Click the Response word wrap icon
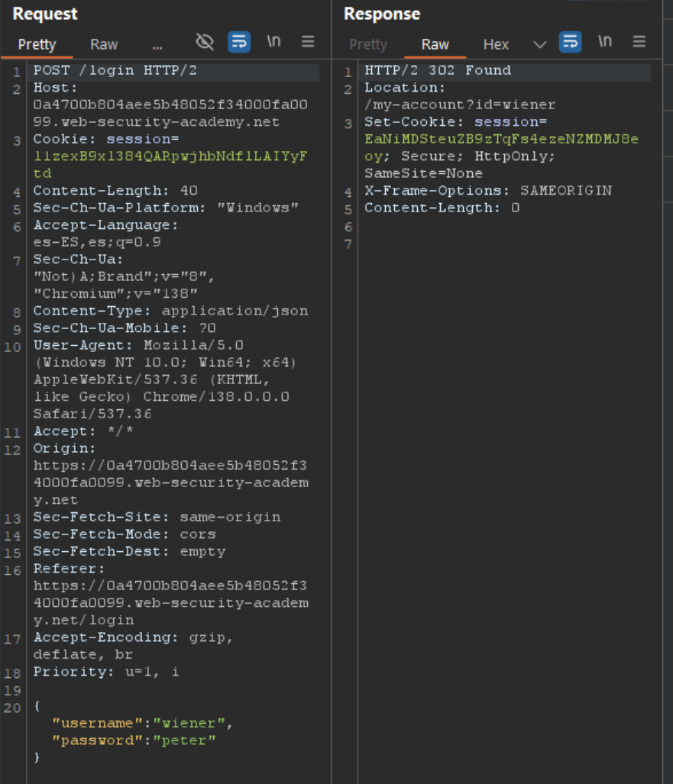The image size is (673, 784). click(x=570, y=42)
